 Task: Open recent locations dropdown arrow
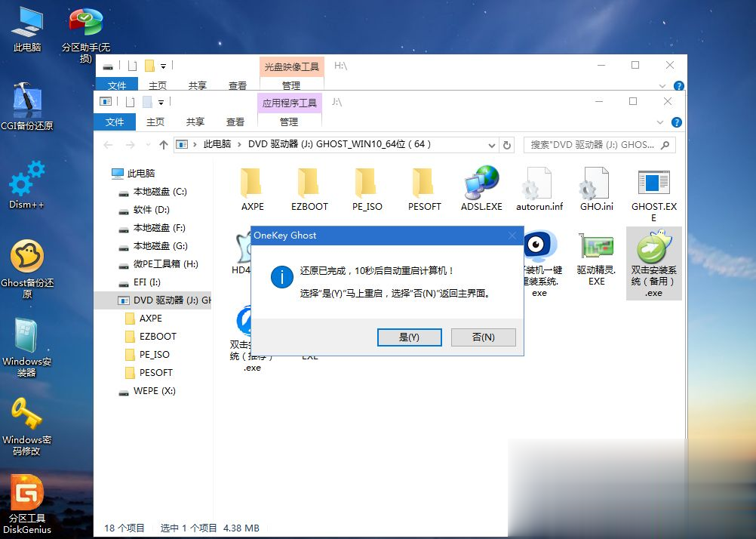click(148, 145)
